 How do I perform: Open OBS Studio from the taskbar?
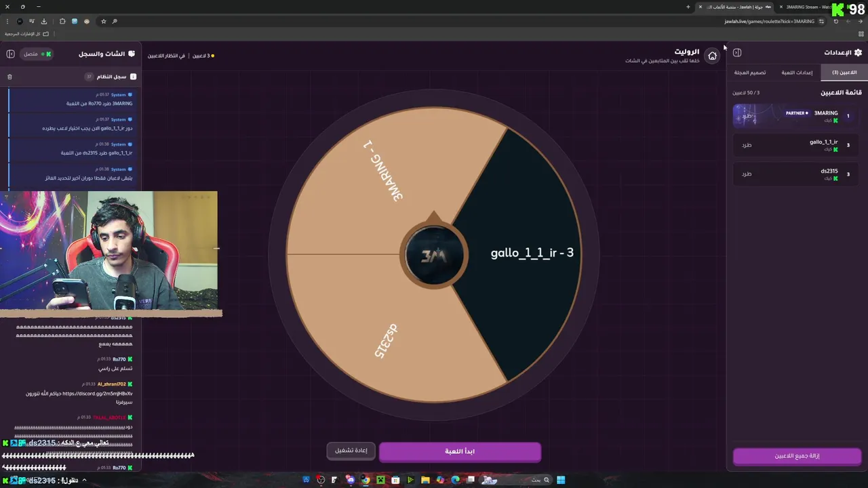(x=321, y=480)
